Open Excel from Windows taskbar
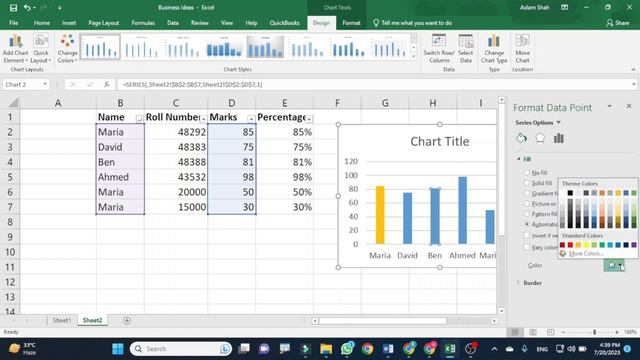Viewport: 640px width, 360px height. coord(450,349)
